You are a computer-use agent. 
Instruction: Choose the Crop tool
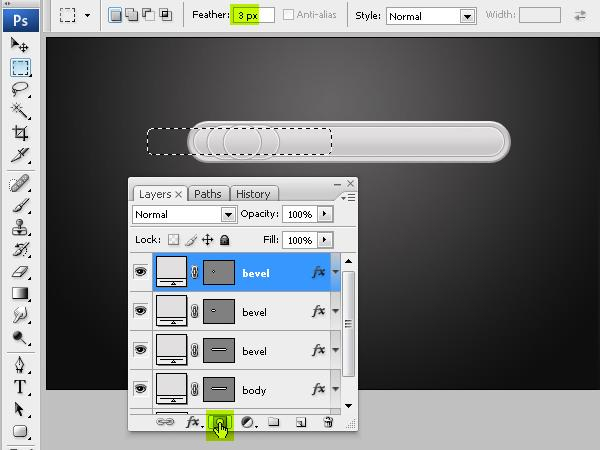tap(20, 133)
